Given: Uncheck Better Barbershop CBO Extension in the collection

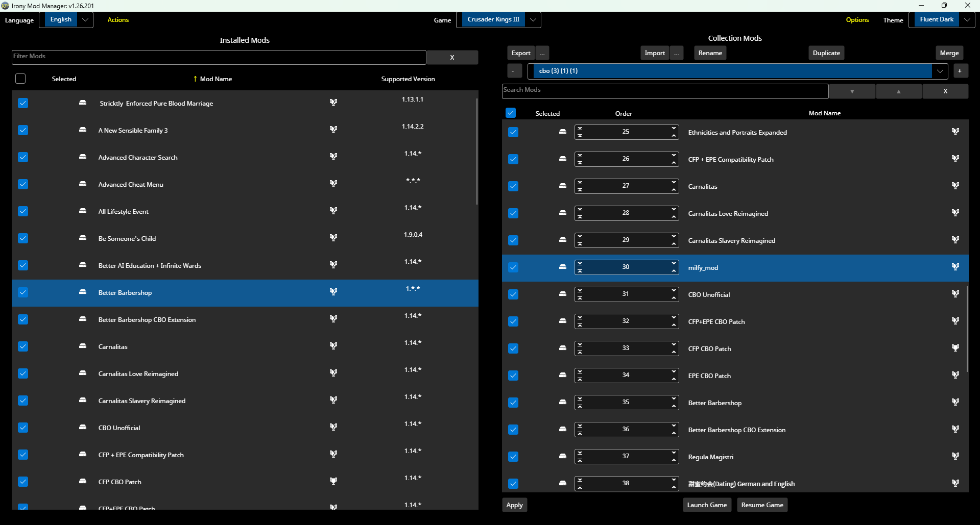Looking at the screenshot, I should (513, 430).
